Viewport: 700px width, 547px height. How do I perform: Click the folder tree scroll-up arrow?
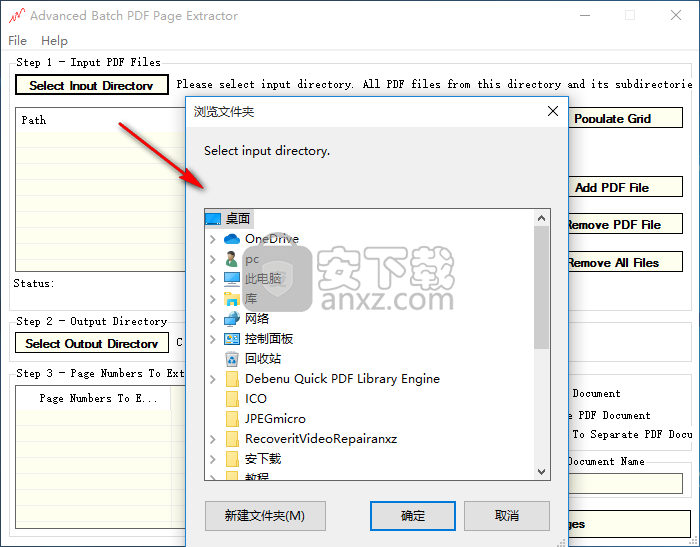tap(542, 218)
